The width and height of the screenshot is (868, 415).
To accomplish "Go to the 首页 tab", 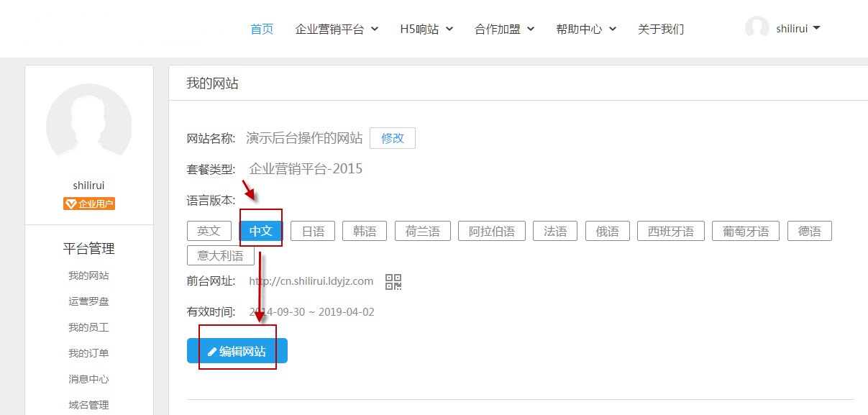I will pyautogui.click(x=262, y=29).
